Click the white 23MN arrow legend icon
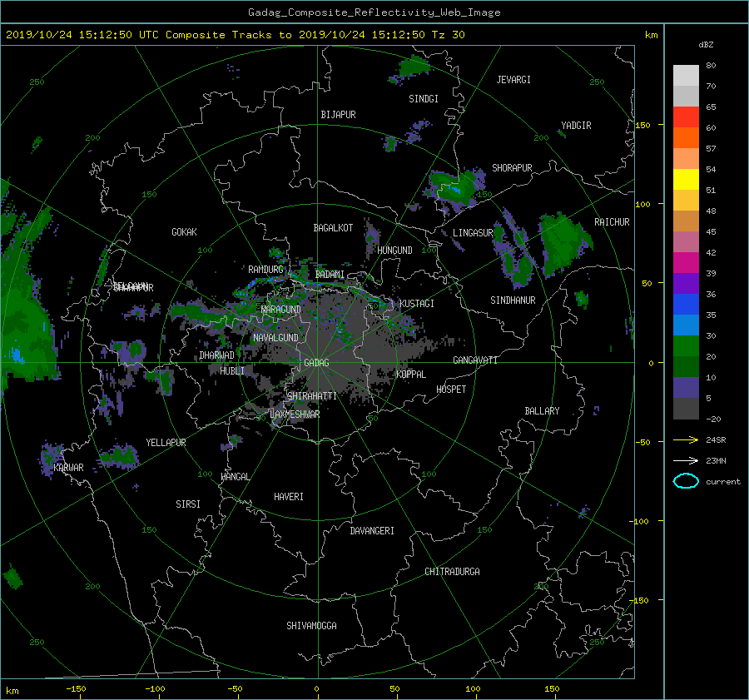Image resolution: width=749 pixels, height=700 pixels. coord(686,460)
